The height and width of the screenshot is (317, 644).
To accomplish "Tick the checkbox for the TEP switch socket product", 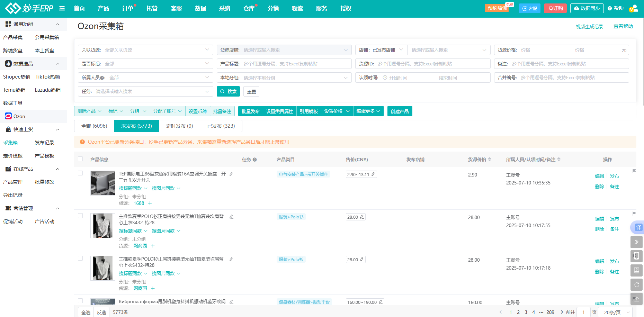I will [80, 173].
